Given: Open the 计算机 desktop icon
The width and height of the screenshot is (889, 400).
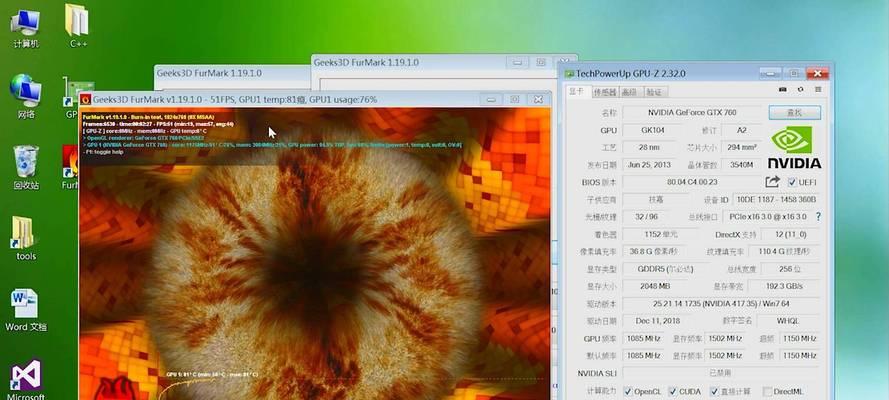Looking at the screenshot, I should [26, 27].
